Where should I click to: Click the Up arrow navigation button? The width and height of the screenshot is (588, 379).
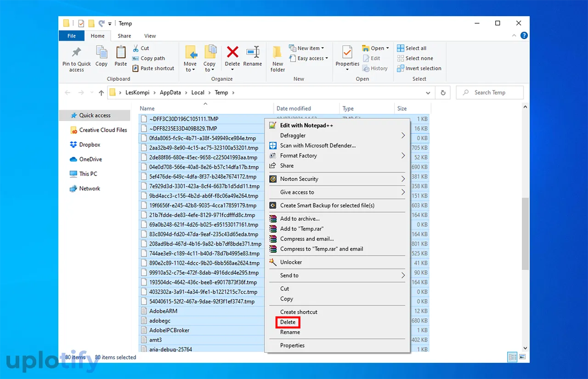102,93
